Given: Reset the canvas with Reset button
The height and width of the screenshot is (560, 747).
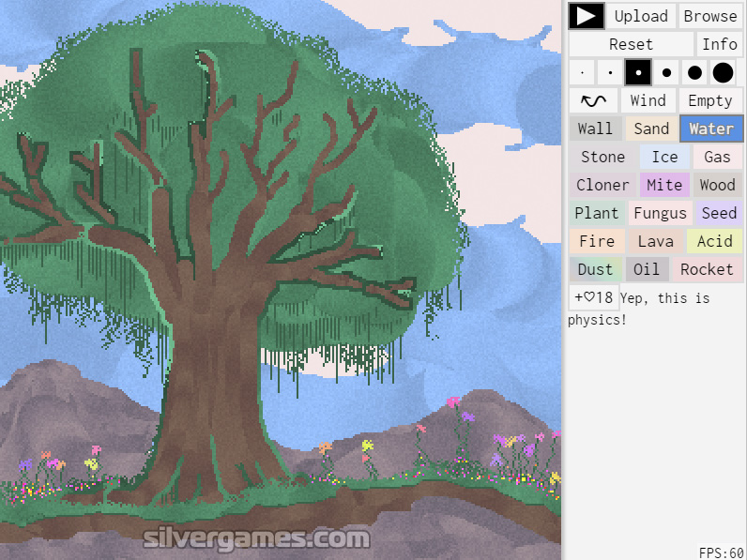Looking at the screenshot, I should 631,44.
